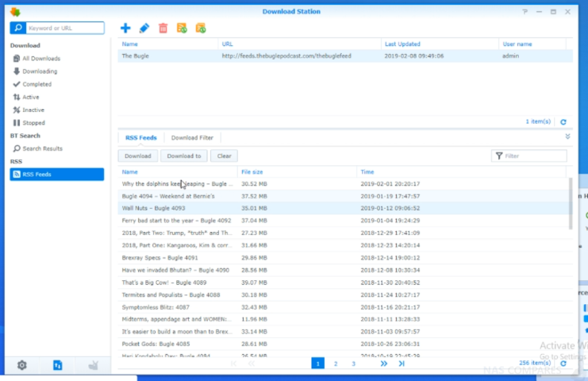Select 'It's easier to build a moon' episode
The height and width of the screenshot is (381, 588).
pyautogui.click(x=345, y=332)
